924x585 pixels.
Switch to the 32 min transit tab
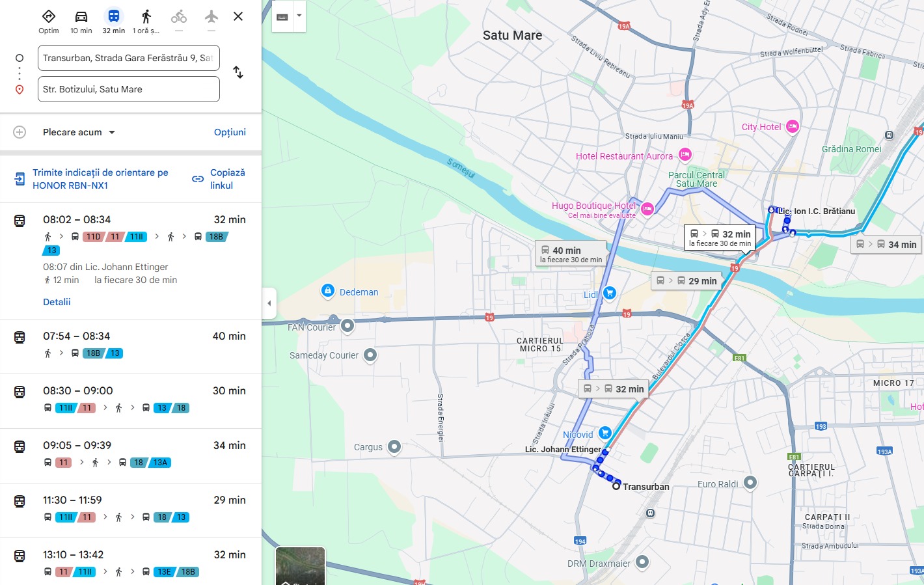click(113, 16)
